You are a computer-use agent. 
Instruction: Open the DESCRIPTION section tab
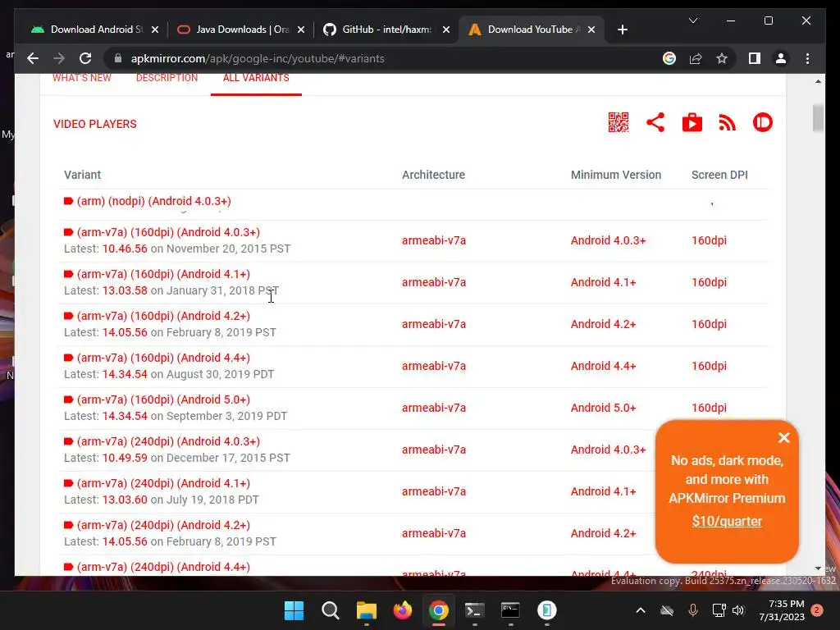click(167, 78)
